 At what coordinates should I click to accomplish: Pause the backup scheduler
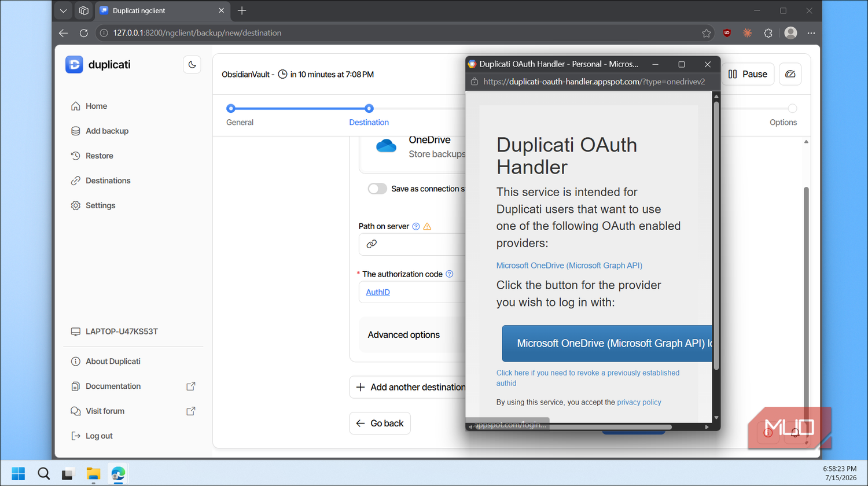(x=748, y=74)
